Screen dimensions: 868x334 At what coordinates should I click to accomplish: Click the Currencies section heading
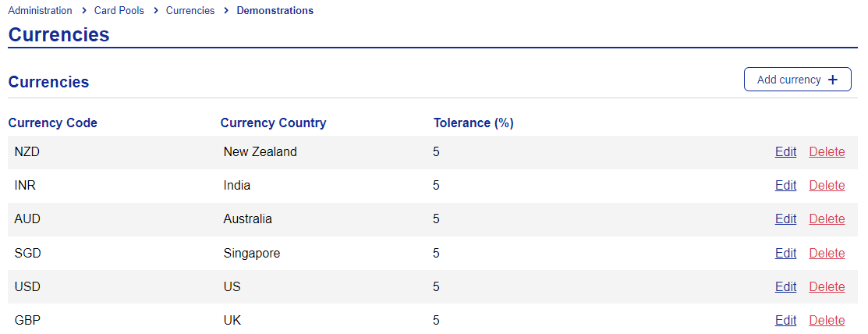click(48, 82)
